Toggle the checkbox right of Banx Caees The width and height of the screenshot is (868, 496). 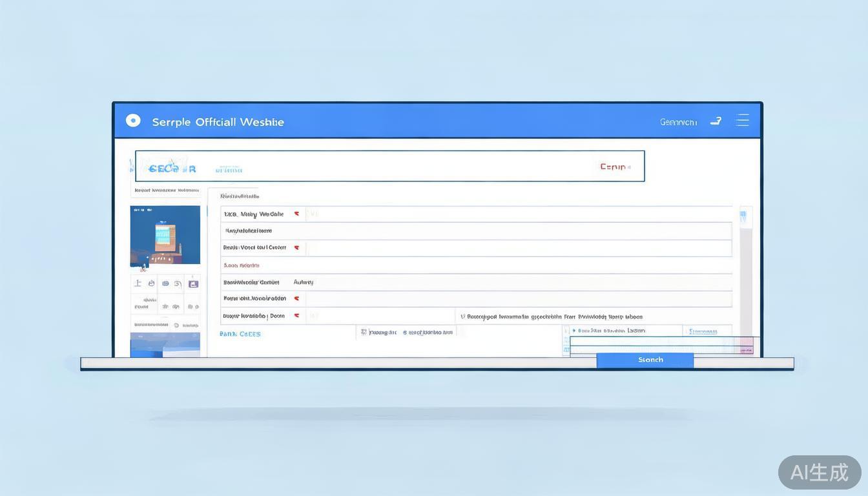pos(364,332)
